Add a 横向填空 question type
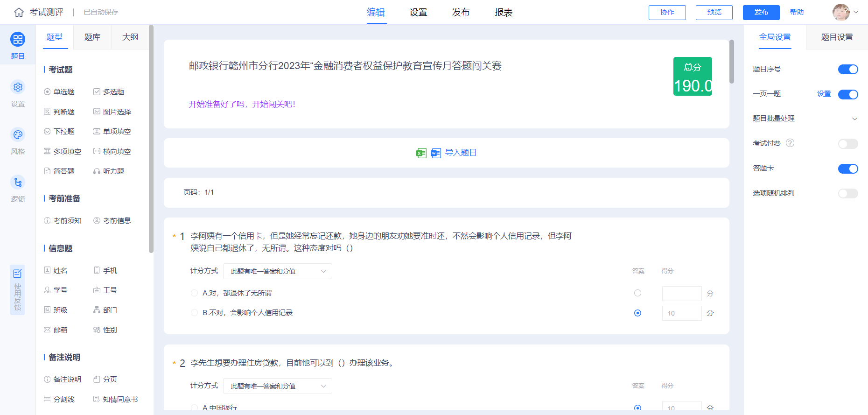868x415 pixels. [x=112, y=152]
